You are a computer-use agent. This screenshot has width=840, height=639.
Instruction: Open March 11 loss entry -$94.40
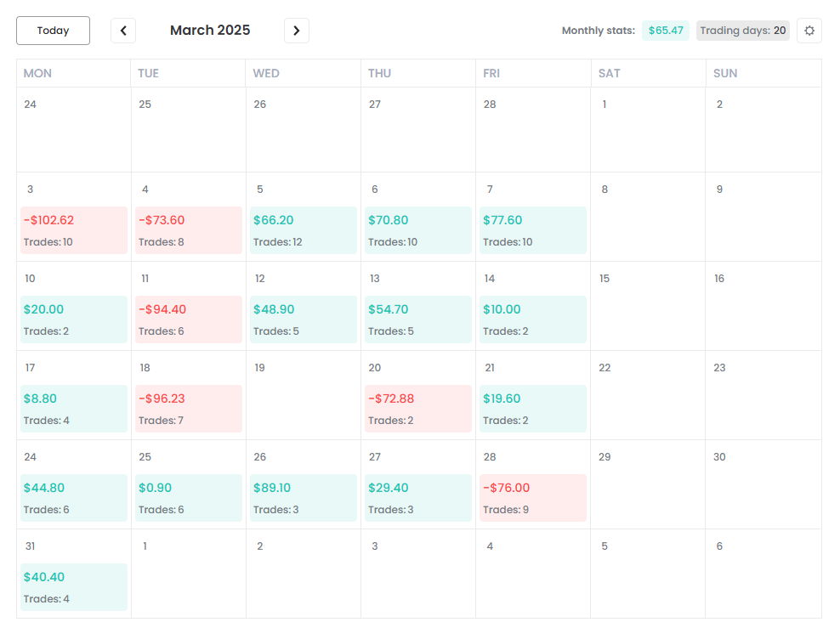(x=189, y=319)
